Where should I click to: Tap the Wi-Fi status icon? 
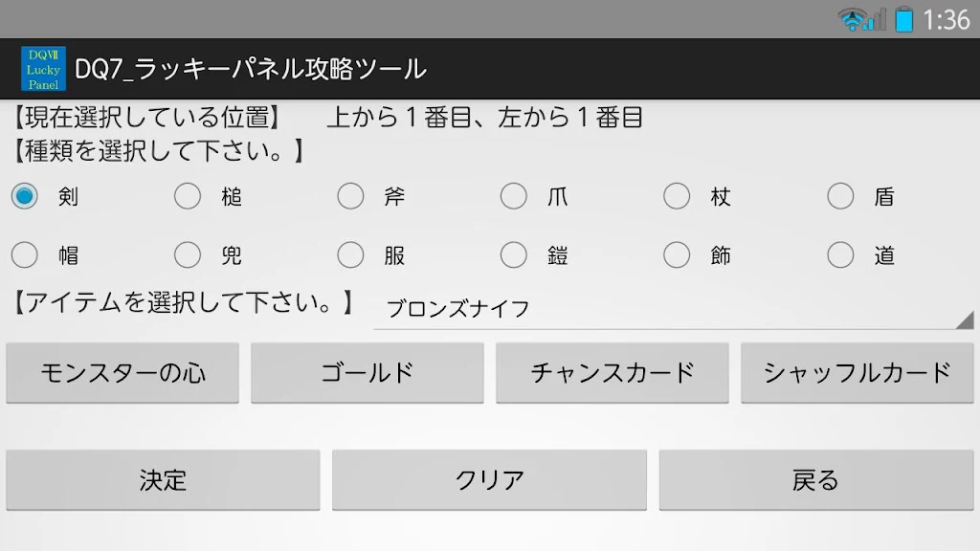[x=850, y=19]
